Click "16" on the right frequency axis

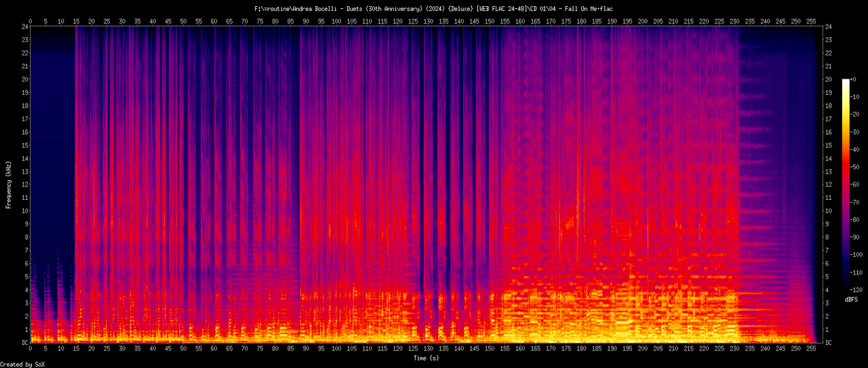tap(829, 132)
